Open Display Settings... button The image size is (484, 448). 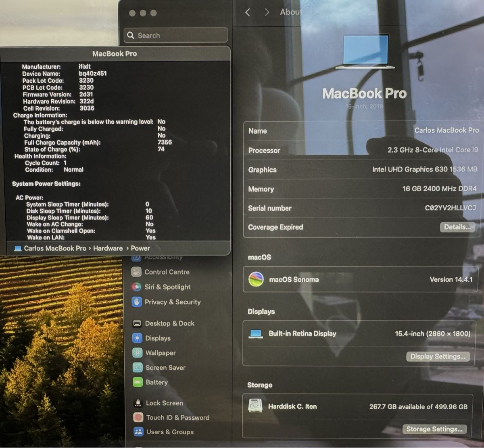438,356
